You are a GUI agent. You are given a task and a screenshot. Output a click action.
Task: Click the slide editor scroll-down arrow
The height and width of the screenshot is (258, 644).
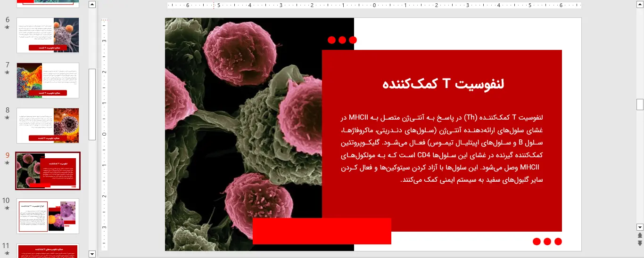[640, 227]
